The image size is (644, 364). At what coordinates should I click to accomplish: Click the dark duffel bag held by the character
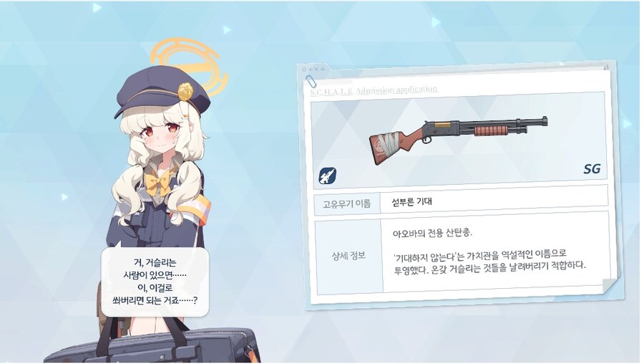(x=154, y=345)
